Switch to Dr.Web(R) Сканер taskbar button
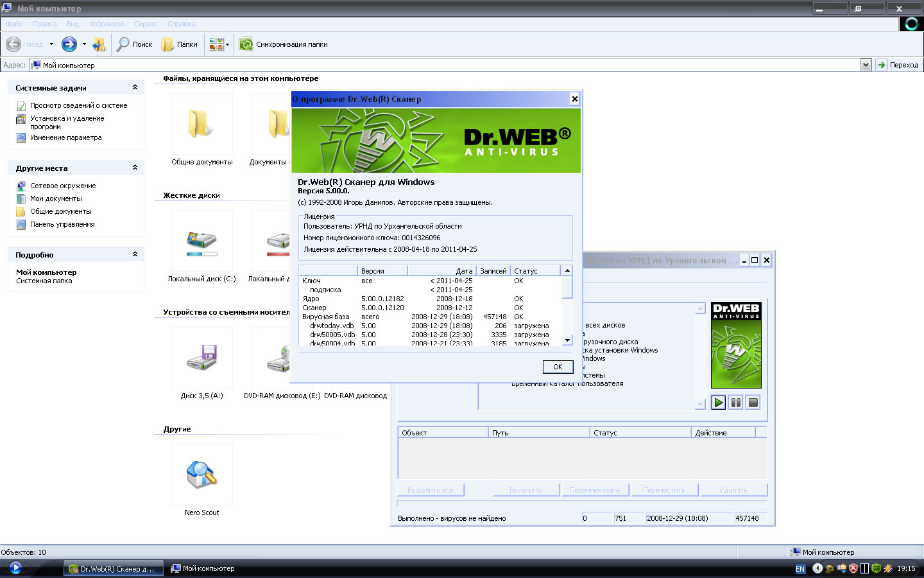This screenshot has width=924, height=578. (112, 568)
